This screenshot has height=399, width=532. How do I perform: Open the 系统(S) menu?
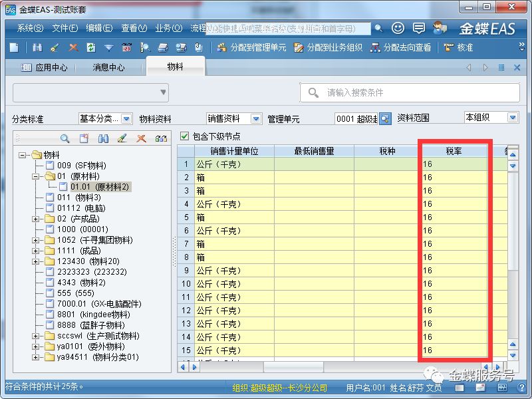(30, 28)
